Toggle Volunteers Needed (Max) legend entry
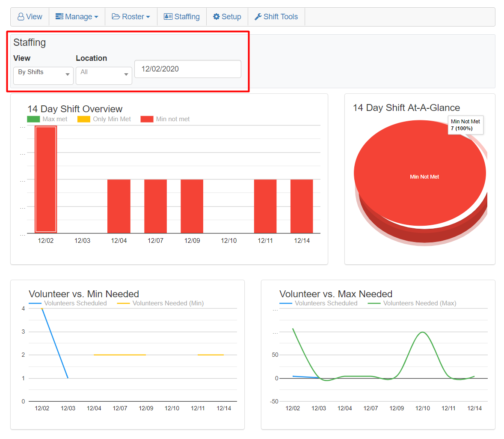This screenshot has width=504, height=439. pyautogui.click(x=412, y=303)
